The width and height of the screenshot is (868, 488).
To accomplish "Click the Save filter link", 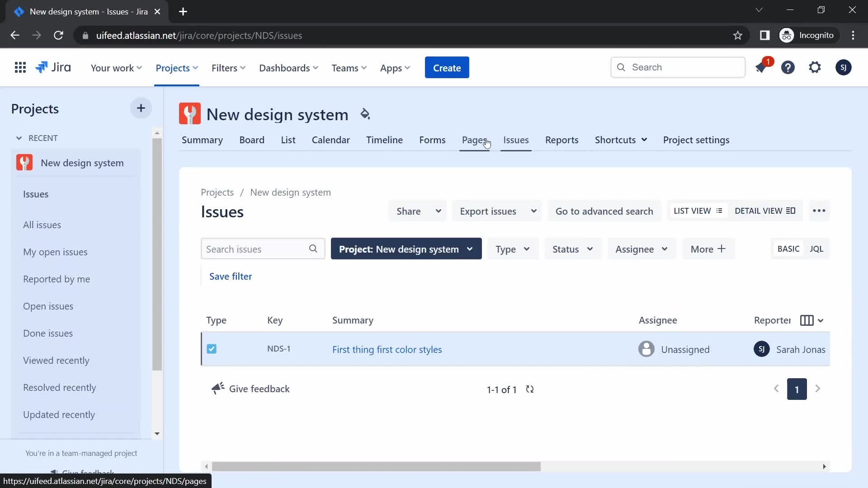I will point(231,276).
